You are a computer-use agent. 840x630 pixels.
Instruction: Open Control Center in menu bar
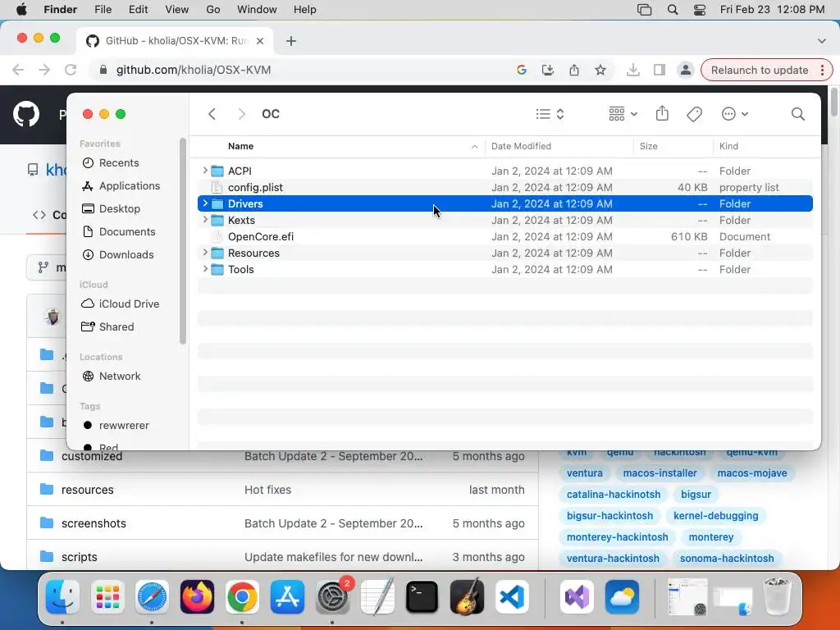(700, 10)
